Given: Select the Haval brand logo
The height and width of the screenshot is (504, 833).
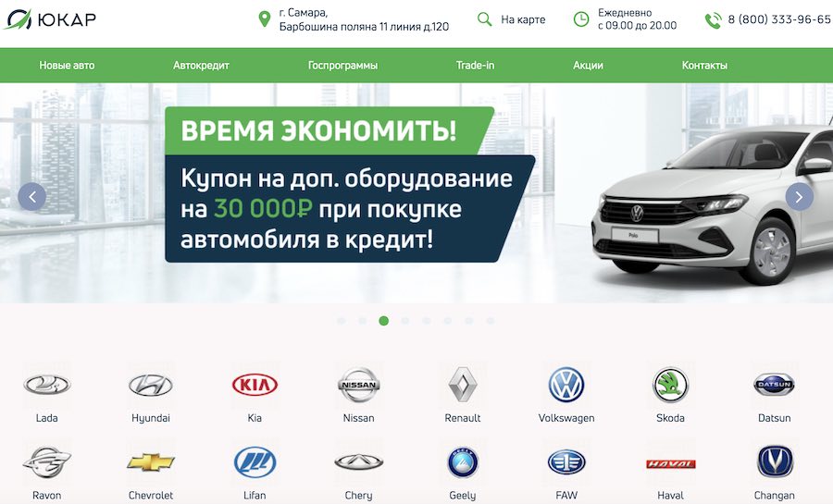Looking at the screenshot, I should point(670,463).
